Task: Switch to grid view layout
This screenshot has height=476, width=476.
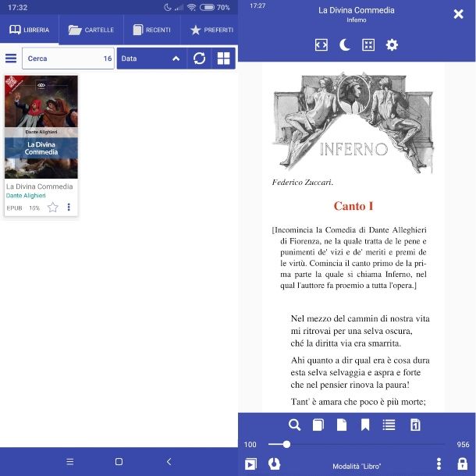Action: click(x=223, y=59)
